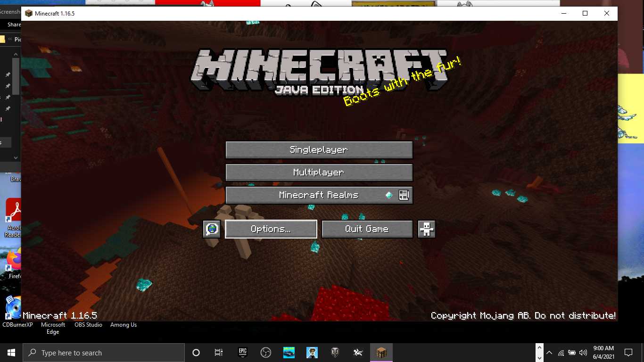Click the Cortana circle icon

point(196,353)
